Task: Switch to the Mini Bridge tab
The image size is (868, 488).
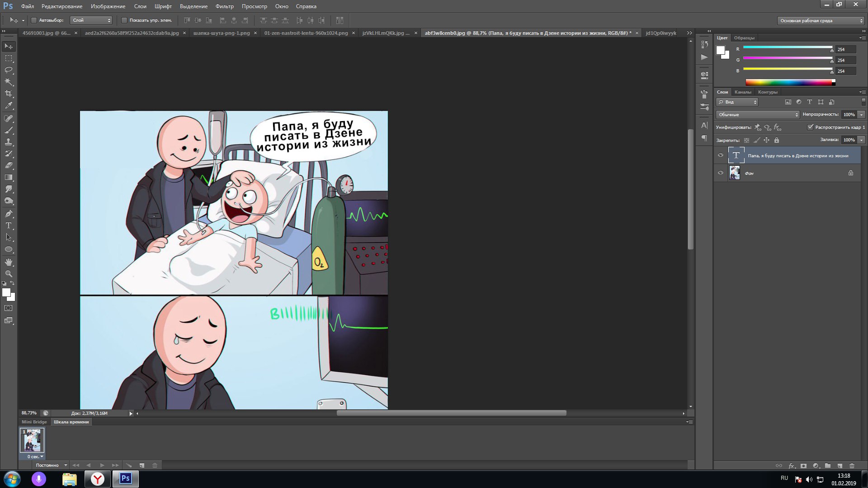Action: pos(34,422)
